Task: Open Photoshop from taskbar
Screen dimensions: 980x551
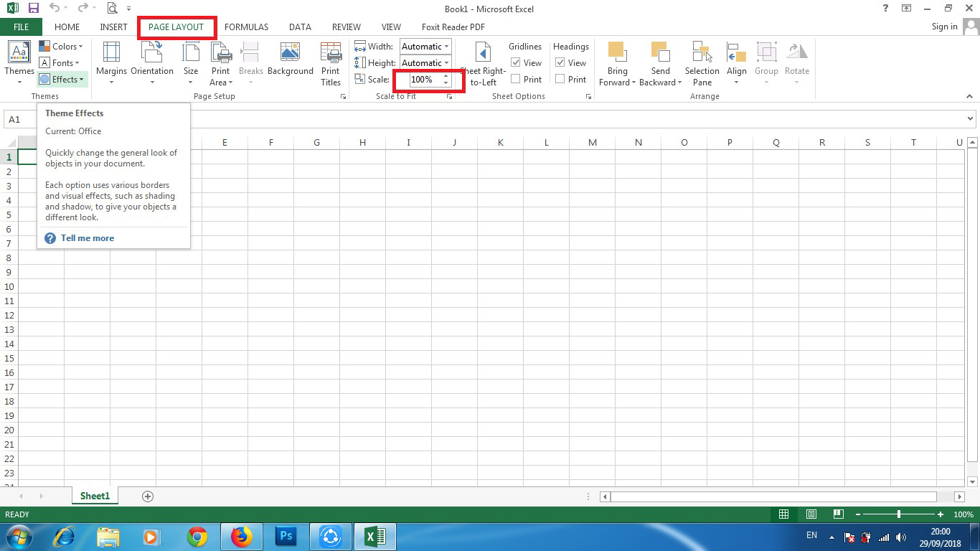Action: coord(286,537)
